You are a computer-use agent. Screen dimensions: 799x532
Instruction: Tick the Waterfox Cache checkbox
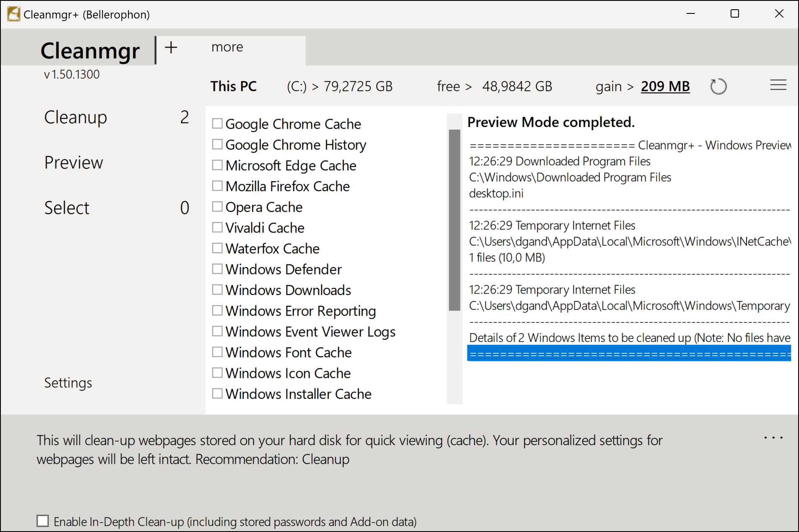pyautogui.click(x=217, y=248)
